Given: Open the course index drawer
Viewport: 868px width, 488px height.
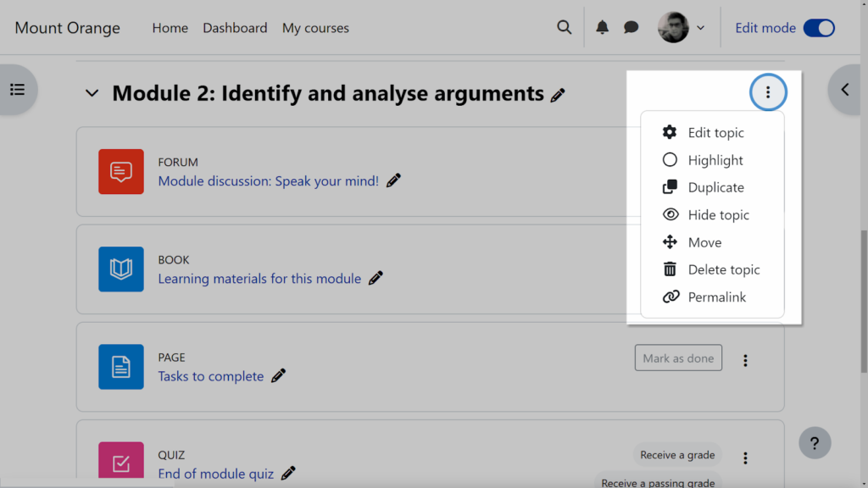Looking at the screenshot, I should 18,90.
